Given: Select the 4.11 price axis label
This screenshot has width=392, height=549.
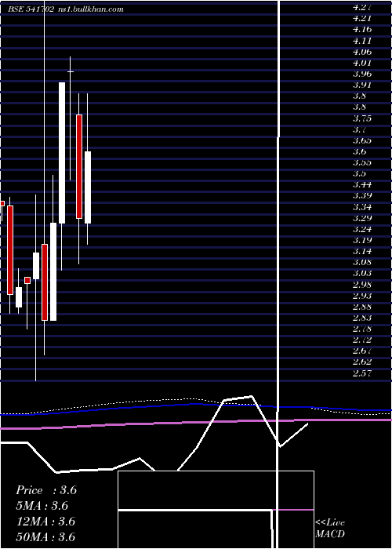Looking at the screenshot, I should tap(362, 41).
